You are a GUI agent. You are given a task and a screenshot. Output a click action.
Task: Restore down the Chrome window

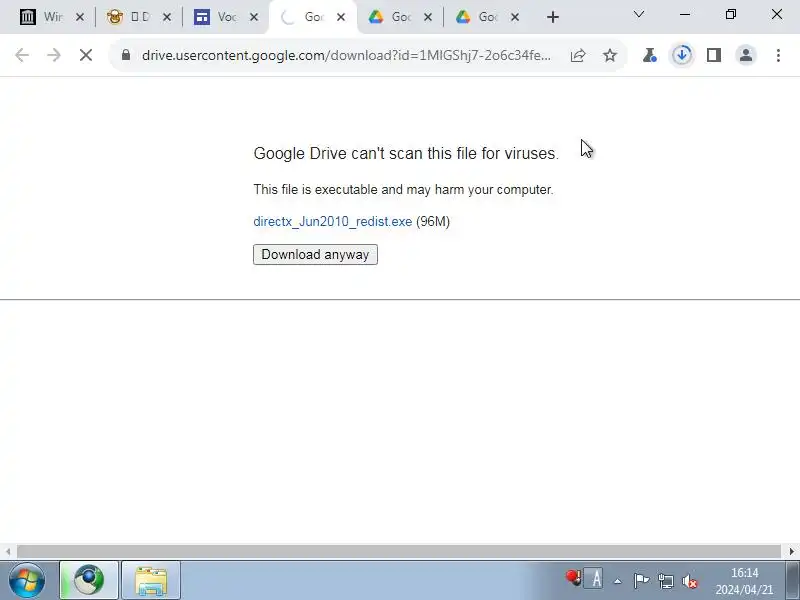coord(731,14)
